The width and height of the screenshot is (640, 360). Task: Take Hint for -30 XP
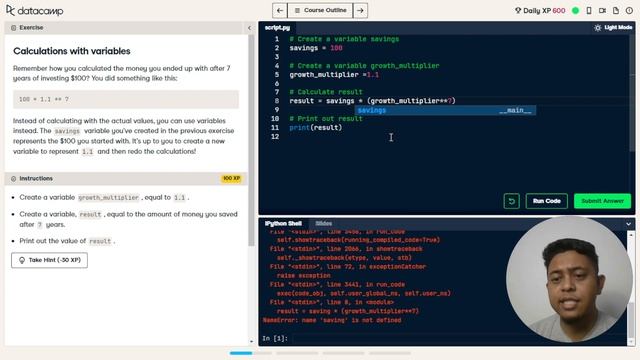click(x=49, y=260)
